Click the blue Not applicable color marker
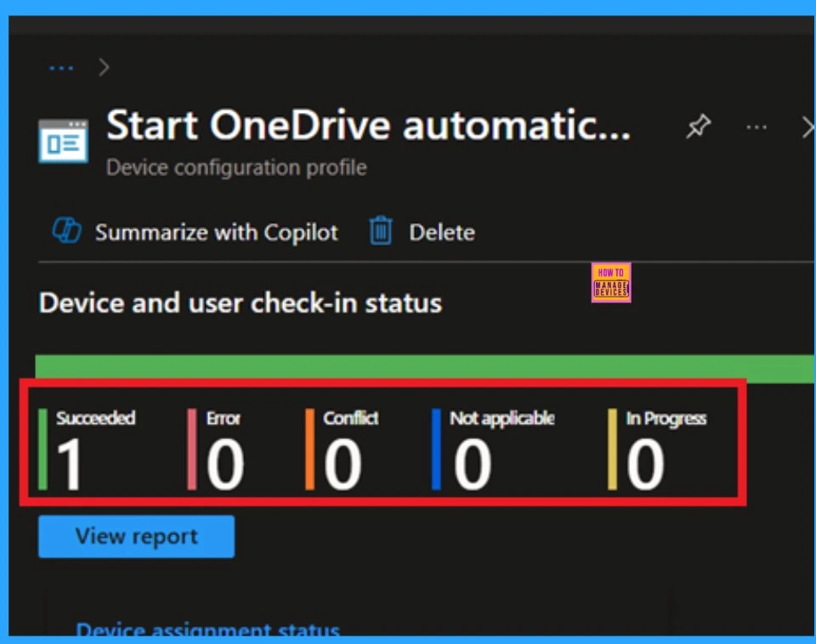816x644 pixels. pyautogui.click(x=436, y=449)
